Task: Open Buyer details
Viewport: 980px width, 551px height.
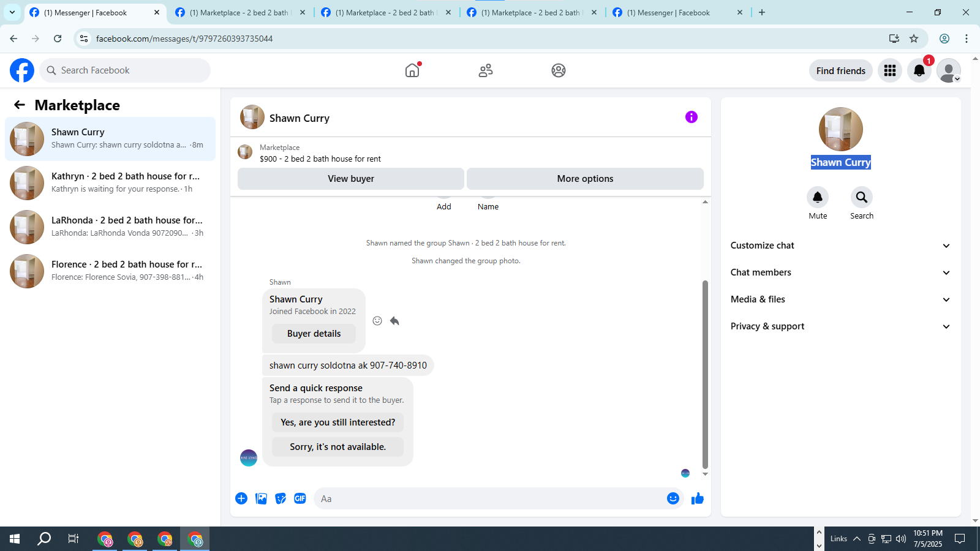Action: pyautogui.click(x=314, y=334)
